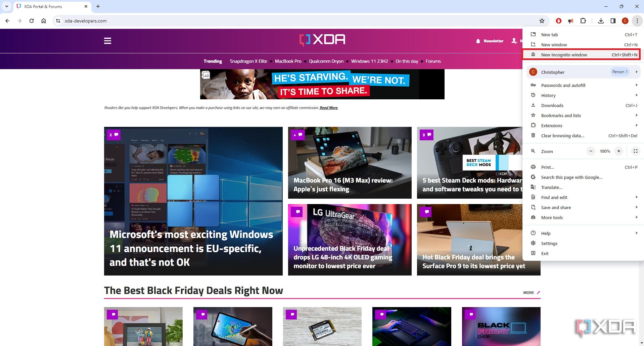Image resolution: width=644 pixels, height=346 pixels.
Task: Open the tab search dropdown arrow
Action: [x=6, y=6]
